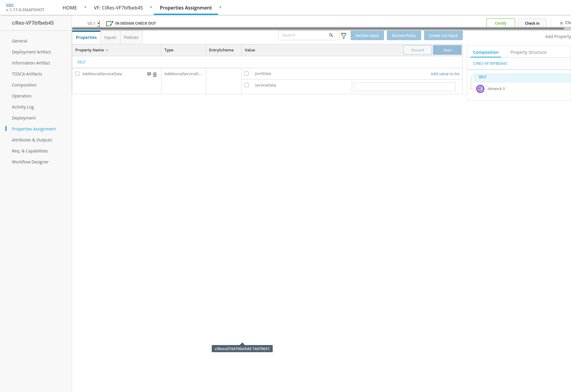This screenshot has width=571, height=392.
Task: Open Properties Assignment in sidebar
Action: (34, 129)
